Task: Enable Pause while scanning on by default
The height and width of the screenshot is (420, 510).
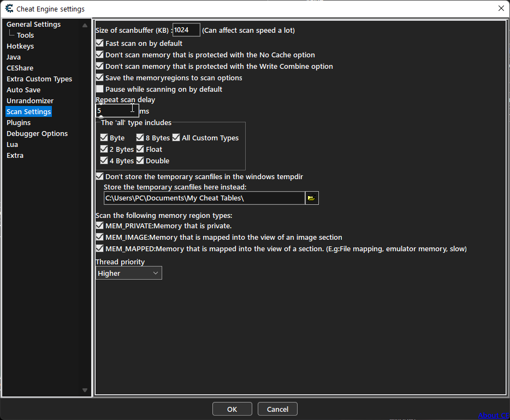Action: pyautogui.click(x=99, y=89)
